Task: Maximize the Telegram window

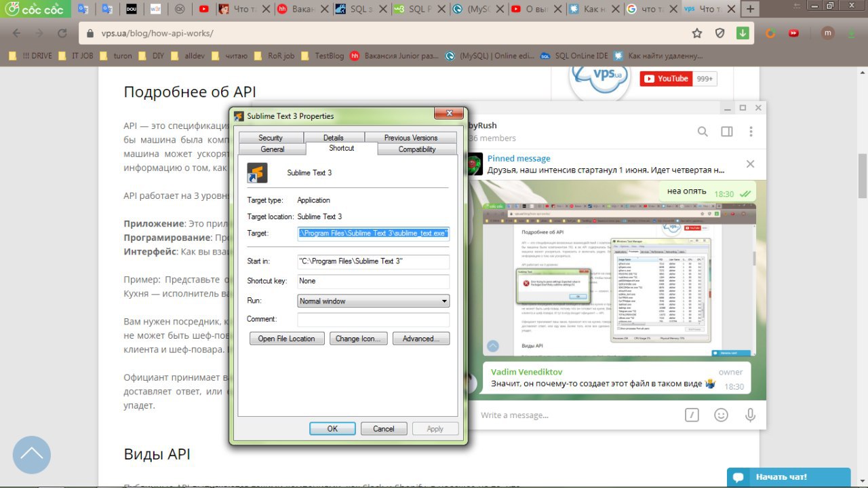Action: (743, 108)
